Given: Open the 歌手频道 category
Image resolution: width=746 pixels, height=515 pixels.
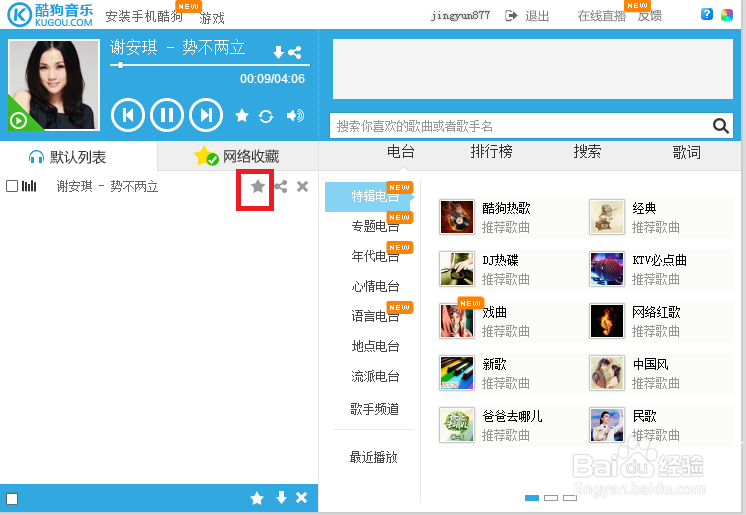Looking at the screenshot, I should tap(374, 409).
